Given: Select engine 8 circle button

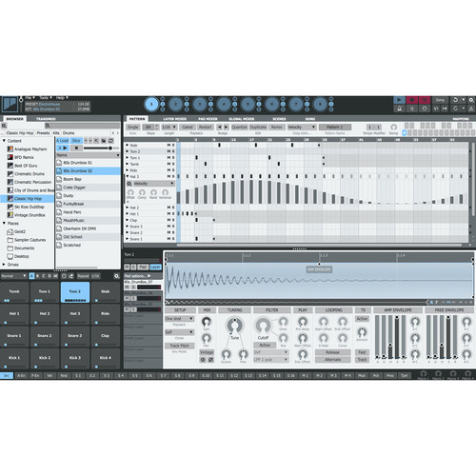Looking at the screenshot, I should [320, 104].
